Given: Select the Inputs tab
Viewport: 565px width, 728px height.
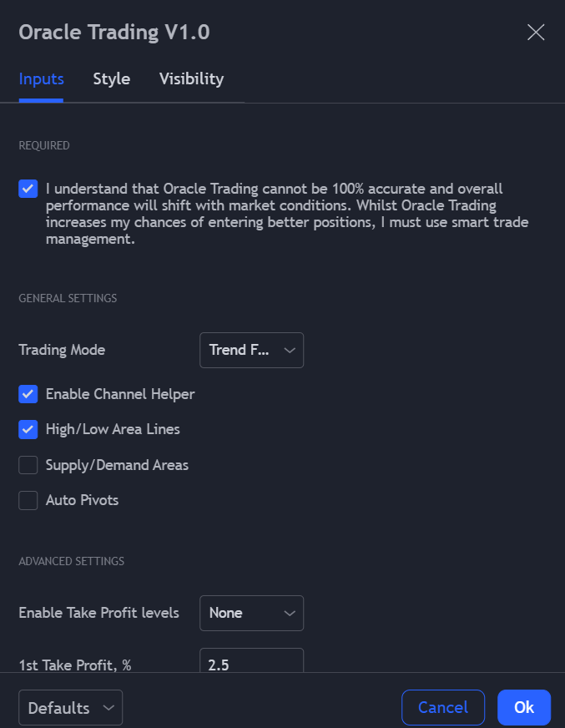Looking at the screenshot, I should [41, 79].
